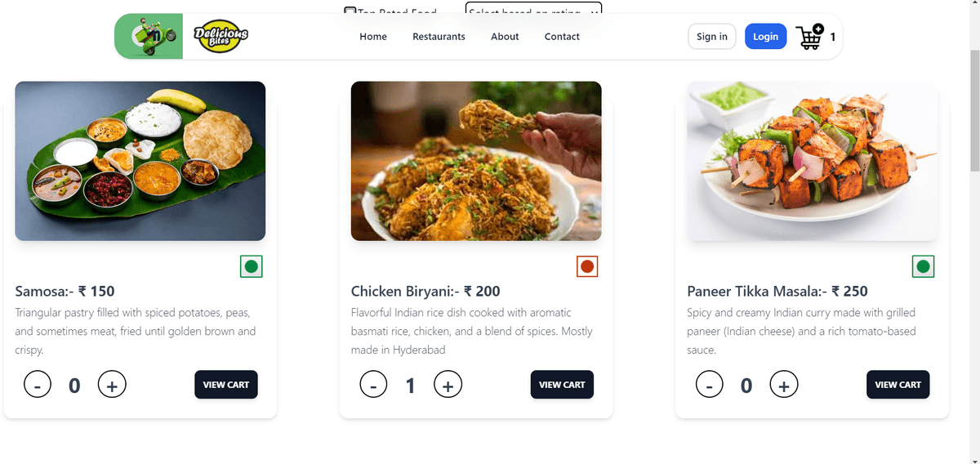Screen dimensions: 980x464
Task: Click the page's vertical scrollbar
Action: [x=973, y=110]
